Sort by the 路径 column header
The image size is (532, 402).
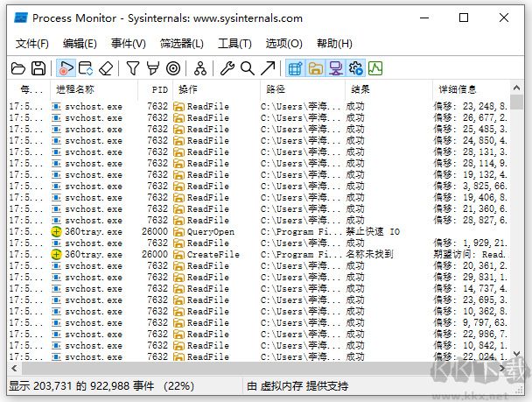pos(303,89)
